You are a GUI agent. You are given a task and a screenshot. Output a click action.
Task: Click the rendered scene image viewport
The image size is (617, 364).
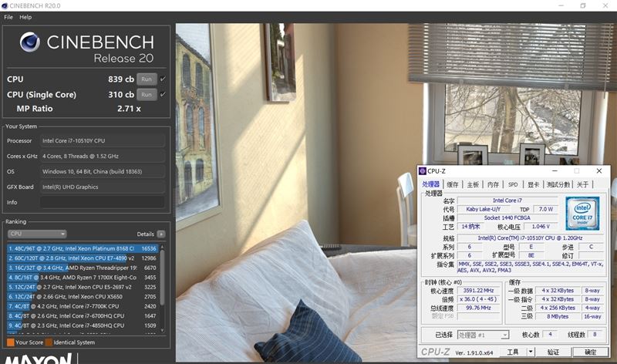(x=396, y=192)
